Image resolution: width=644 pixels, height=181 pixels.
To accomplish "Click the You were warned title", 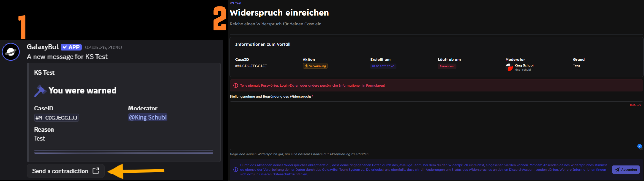I will (82, 90).
